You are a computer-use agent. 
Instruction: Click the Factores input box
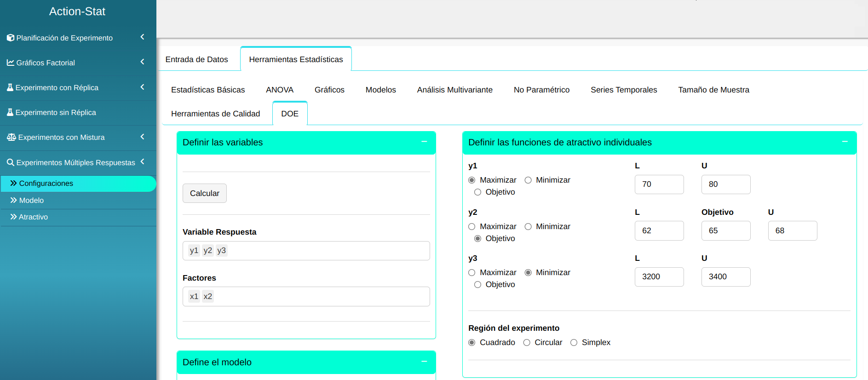coord(306,297)
